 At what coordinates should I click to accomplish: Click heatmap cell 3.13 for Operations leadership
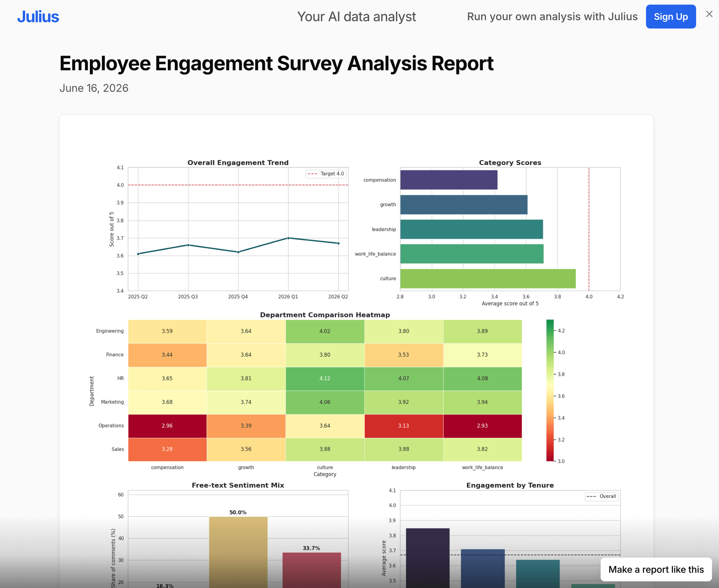[x=404, y=426]
